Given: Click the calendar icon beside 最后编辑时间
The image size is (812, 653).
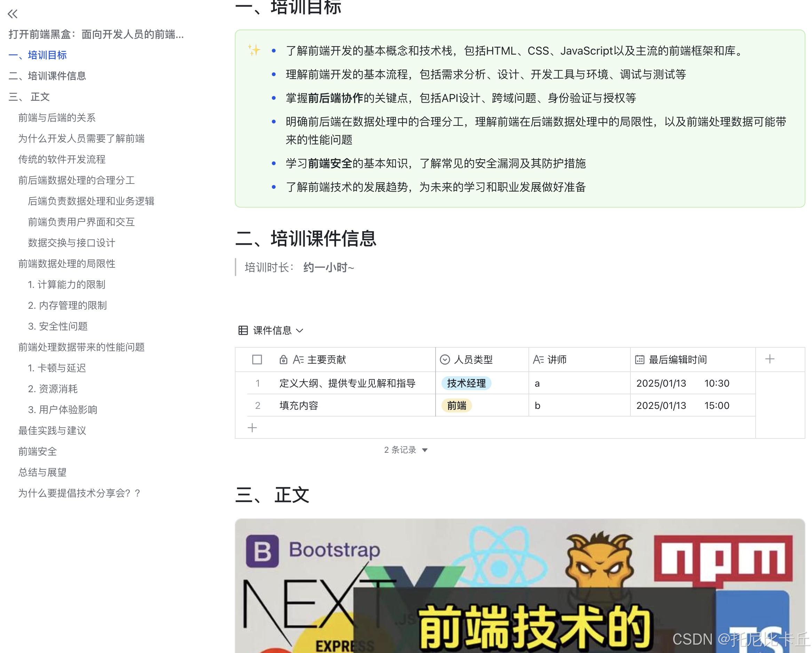Looking at the screenshot, I should [639, 360].
